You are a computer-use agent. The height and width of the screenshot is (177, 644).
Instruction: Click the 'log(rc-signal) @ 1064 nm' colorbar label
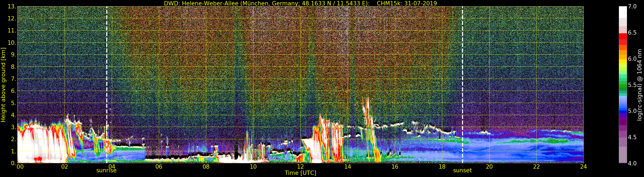639,85
